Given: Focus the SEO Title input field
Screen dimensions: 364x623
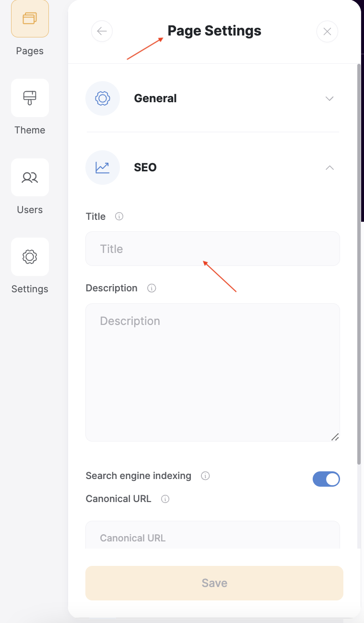Looking at the screenshot, I should [212, 249].
